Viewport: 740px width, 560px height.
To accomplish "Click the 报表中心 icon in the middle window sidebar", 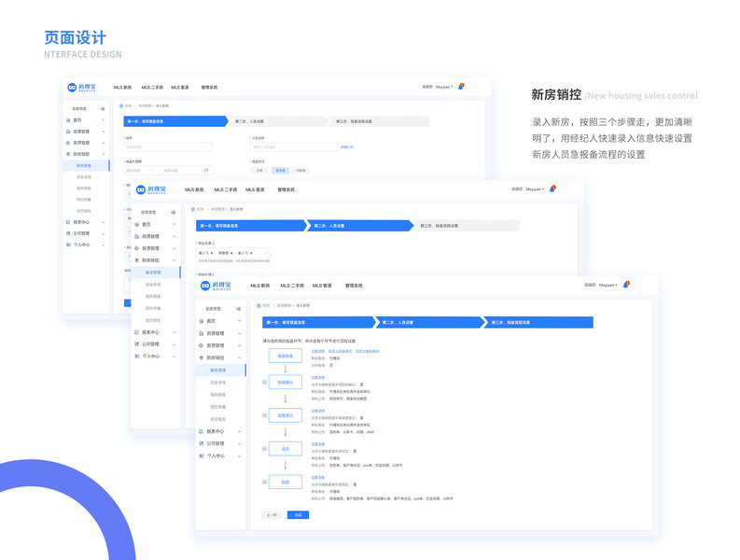I will pos(137,332).
